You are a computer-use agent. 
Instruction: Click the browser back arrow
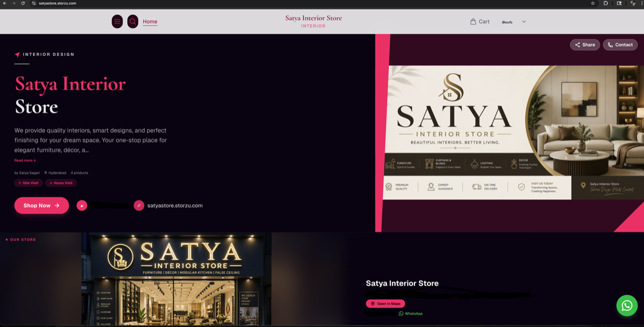[5, 3]
